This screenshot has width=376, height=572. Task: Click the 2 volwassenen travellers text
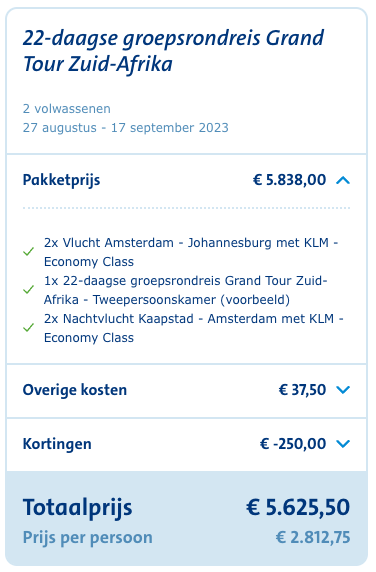pyautogui.click(x=67, y=109)
